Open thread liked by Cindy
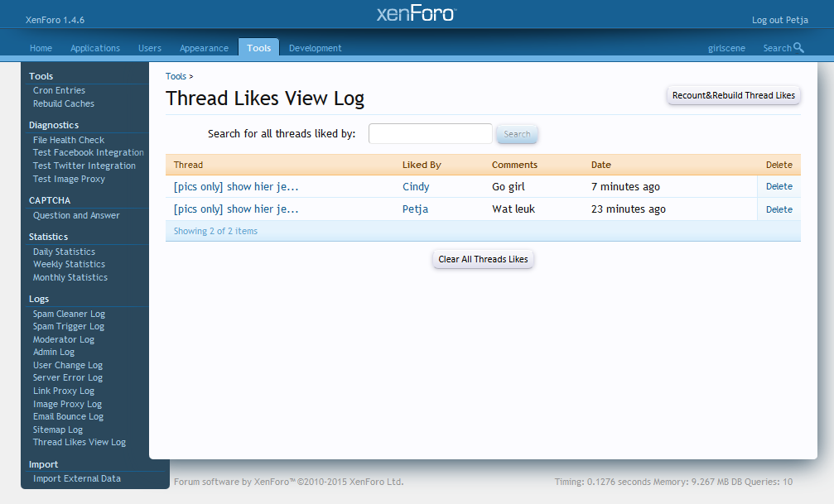Image resolution: width=834 pixels, height=504 pixels. tap(236, 186)
